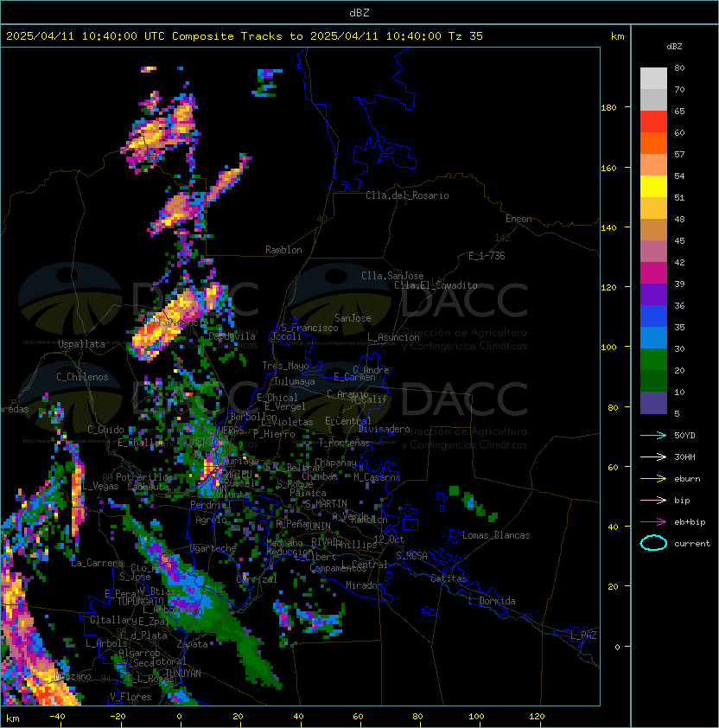Viewport: 719px width, 728px height.
Task: Click the white 30HM arrow in legend
Action: [x=653, y=457]
